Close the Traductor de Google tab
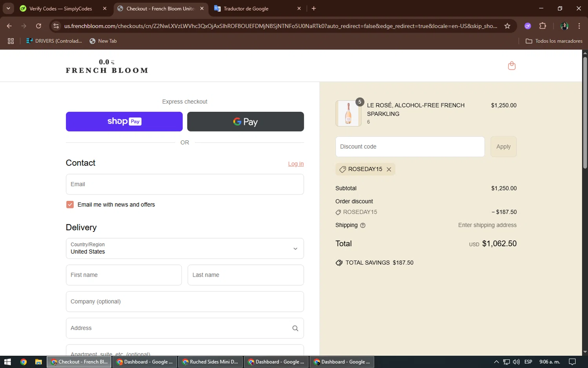The width and height of the screenshot is (588, 368). click(x=299, y=8)
